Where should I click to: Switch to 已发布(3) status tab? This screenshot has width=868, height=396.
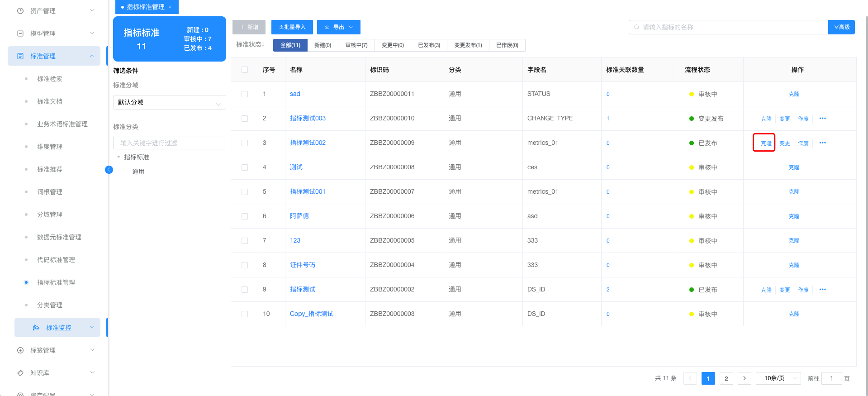429,45
